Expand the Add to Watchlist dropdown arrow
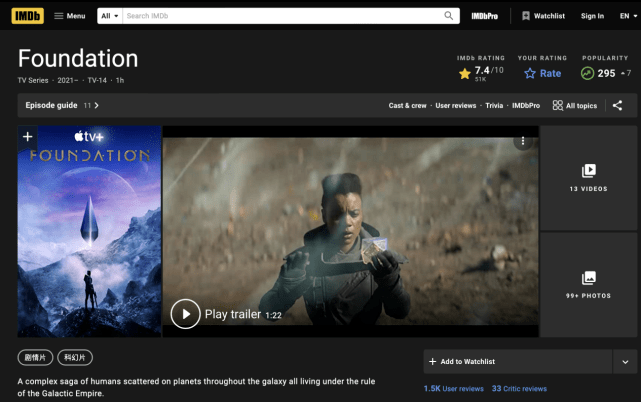Screen dimensions: 641x402 point(625,362)
